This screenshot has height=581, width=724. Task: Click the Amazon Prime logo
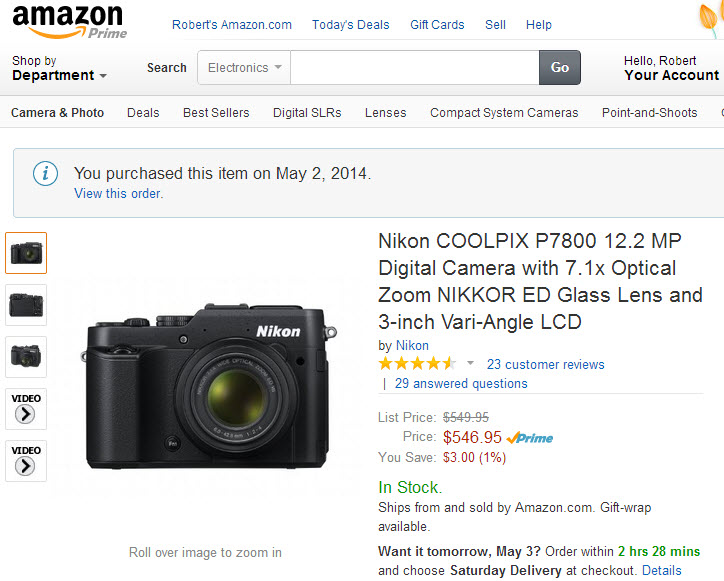tap(68, 21)
